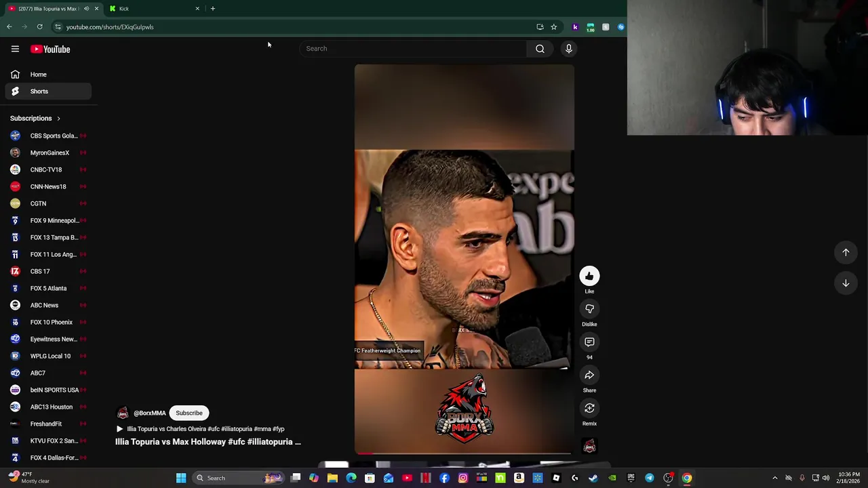Screen dimensions: 868x488
Task: Open ABC13 Houston channel
Action: 48,407
